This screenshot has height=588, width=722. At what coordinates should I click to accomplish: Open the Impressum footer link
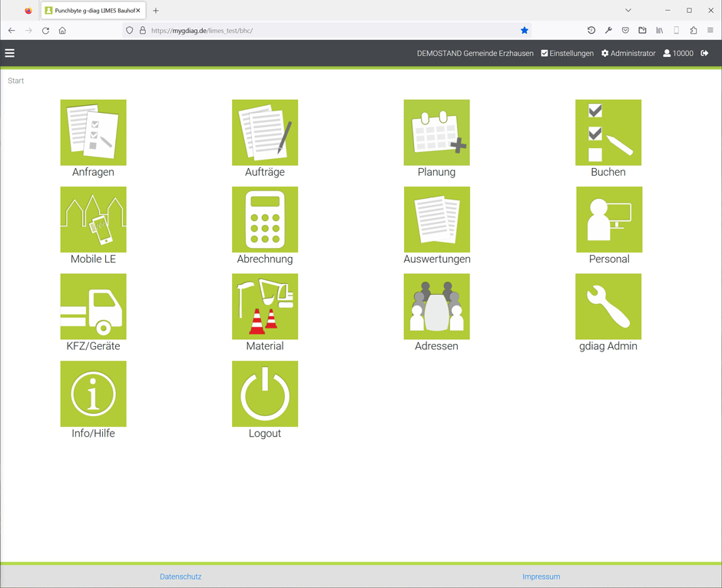pos(541,576)
